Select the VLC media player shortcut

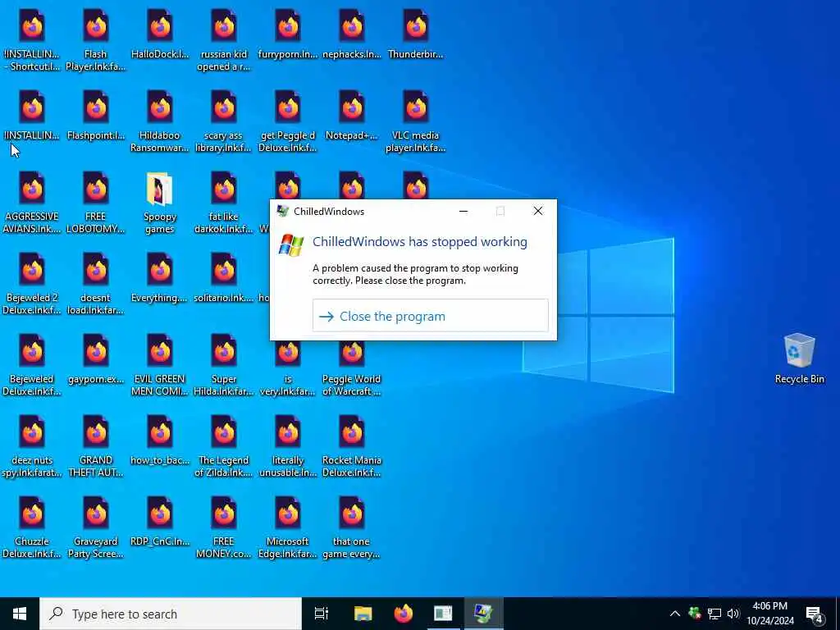(x=416, y=123)
